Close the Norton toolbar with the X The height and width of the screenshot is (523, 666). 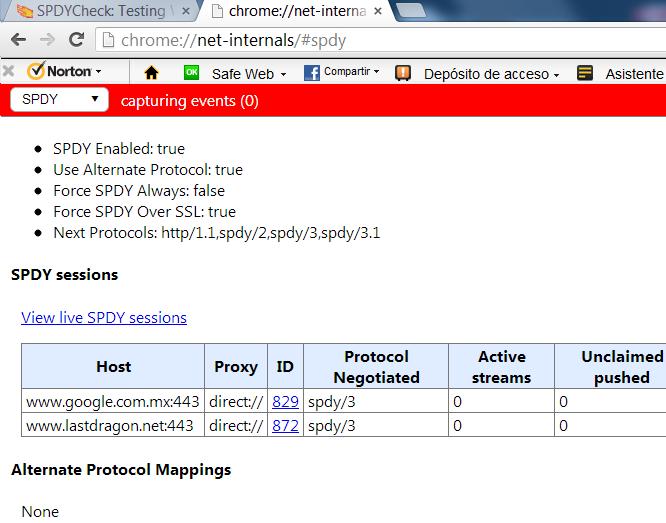click(x=8, y=72)
